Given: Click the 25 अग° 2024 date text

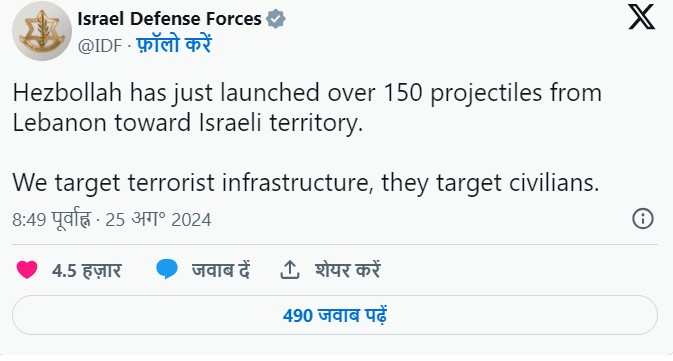Looking at the screenshot, I should click(158, 219).
